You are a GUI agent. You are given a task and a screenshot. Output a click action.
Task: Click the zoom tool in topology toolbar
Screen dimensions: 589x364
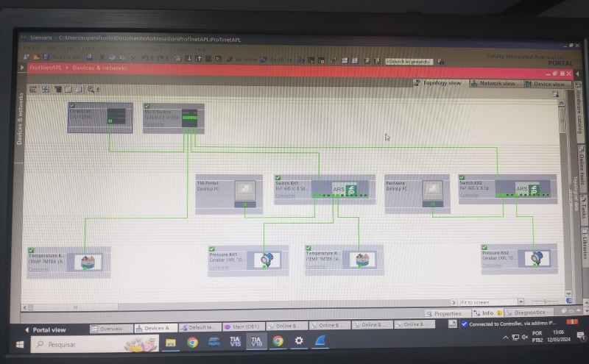91,89
